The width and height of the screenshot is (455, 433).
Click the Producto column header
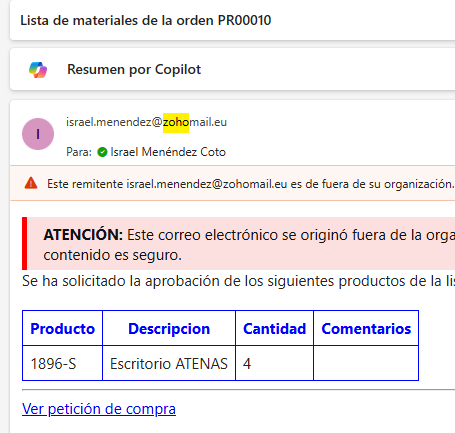tap(63, 329)
